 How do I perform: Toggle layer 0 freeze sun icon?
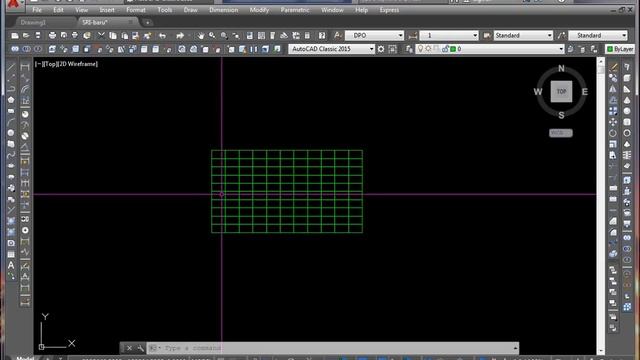(428, 49)
